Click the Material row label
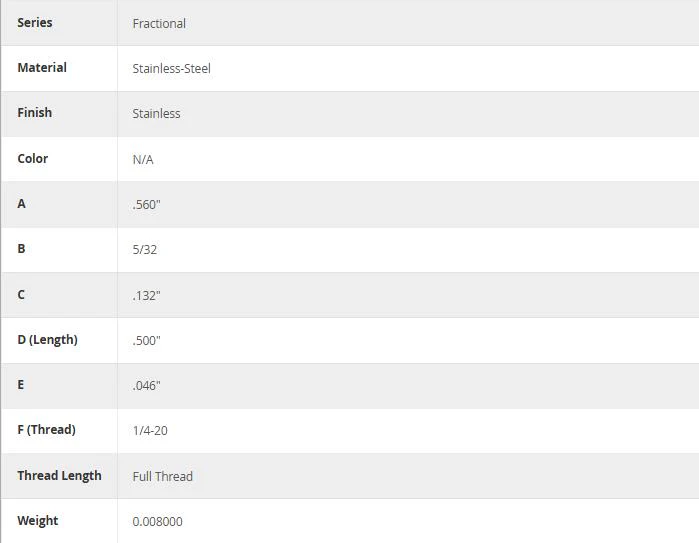Viewport: 699px width, 543px height. click(x=42, y=68)
